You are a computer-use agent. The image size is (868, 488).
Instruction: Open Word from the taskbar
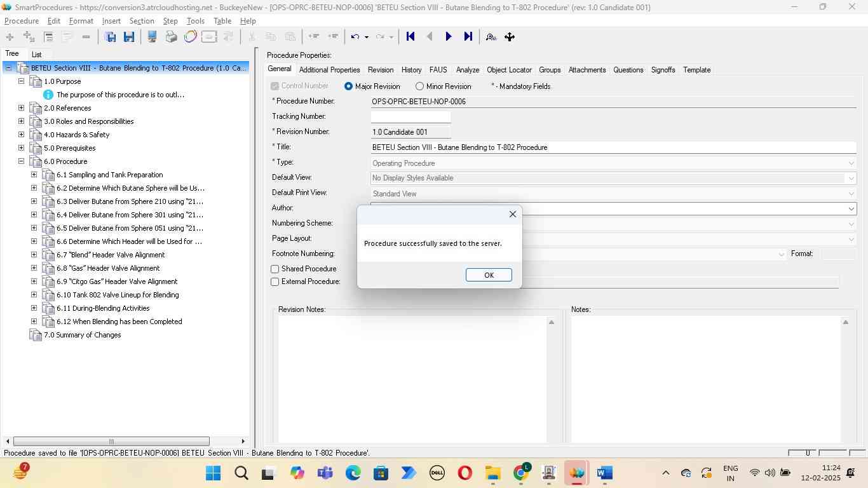(605, 473)
